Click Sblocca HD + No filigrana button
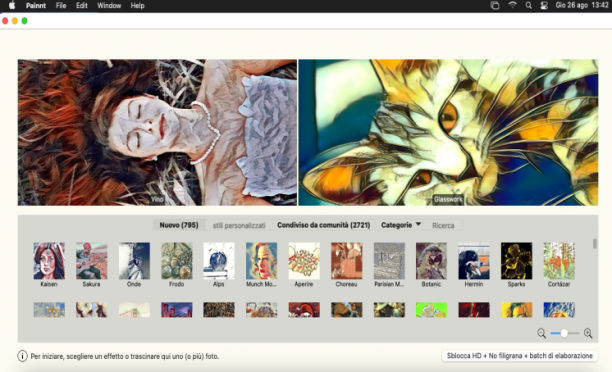 [x=519, y=356]
